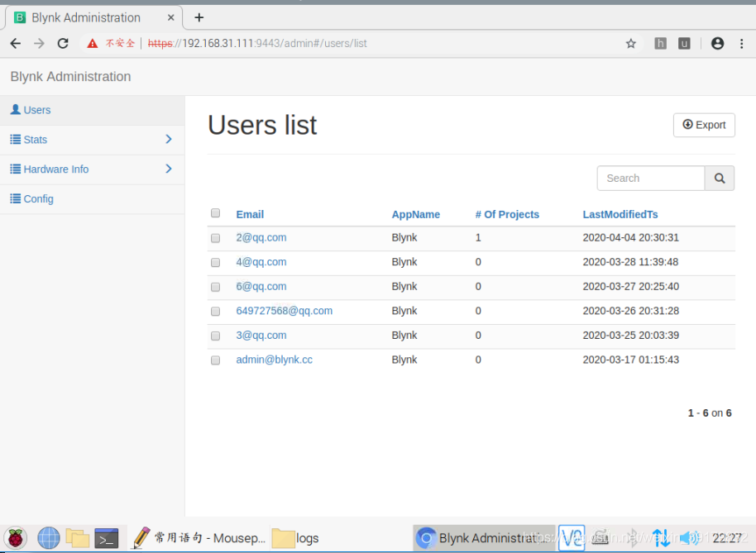
Task: Select the Blynk Administration browser tab
Action: point(94,18)
